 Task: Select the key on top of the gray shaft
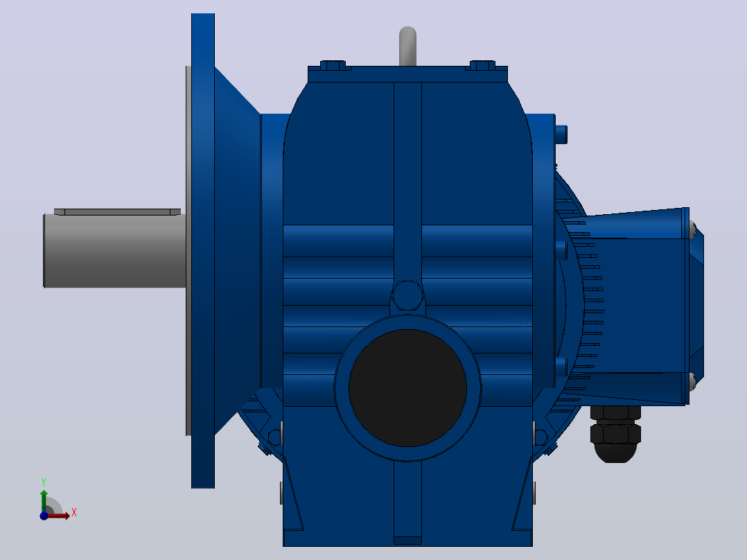click(117, 211)
